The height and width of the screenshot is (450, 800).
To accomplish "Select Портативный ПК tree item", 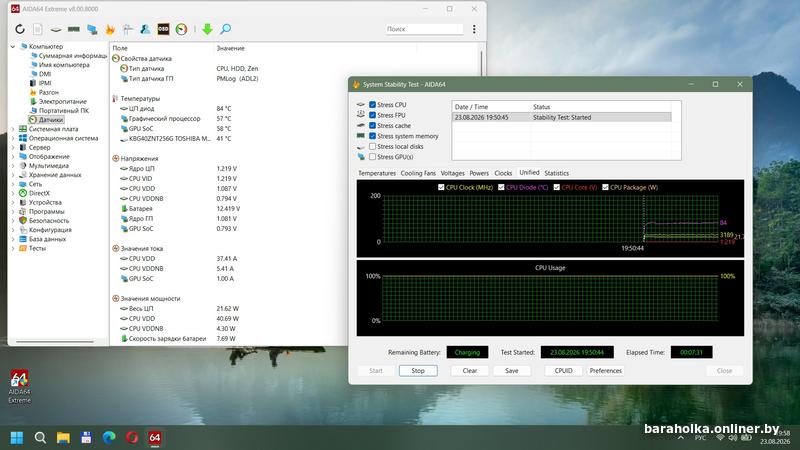I will pyautogui.click(x=64, y=111).
